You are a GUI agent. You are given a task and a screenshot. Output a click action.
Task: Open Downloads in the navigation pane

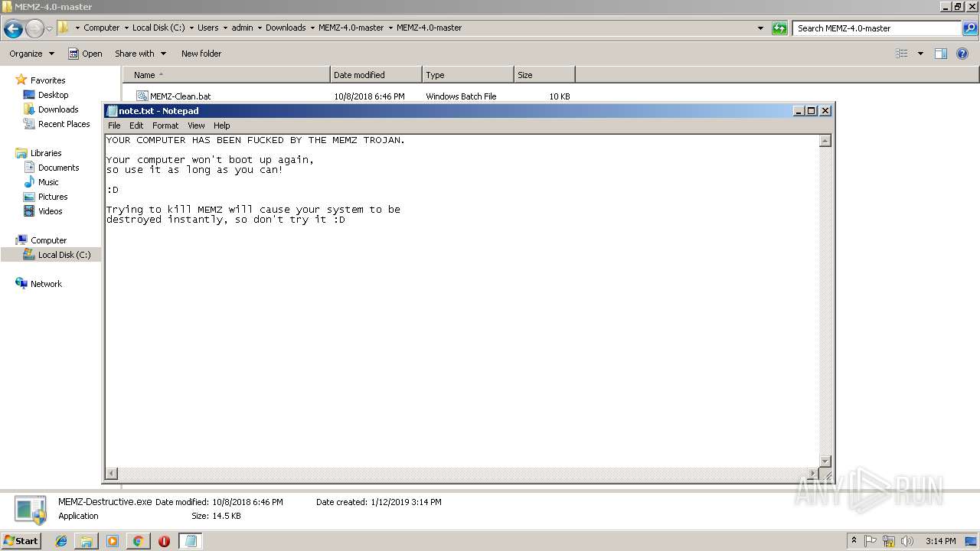(58, 109)
